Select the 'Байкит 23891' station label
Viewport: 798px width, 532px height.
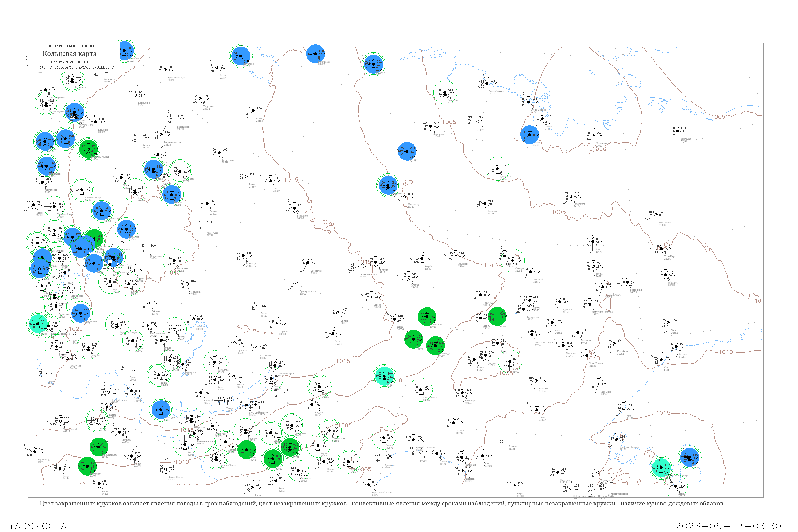(x=214, y=213)
